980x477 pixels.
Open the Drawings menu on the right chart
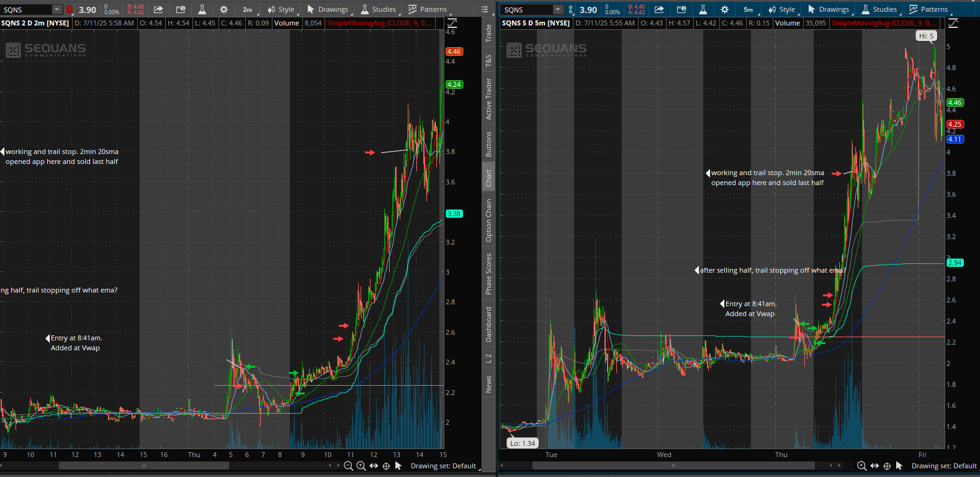coord(829,9)
